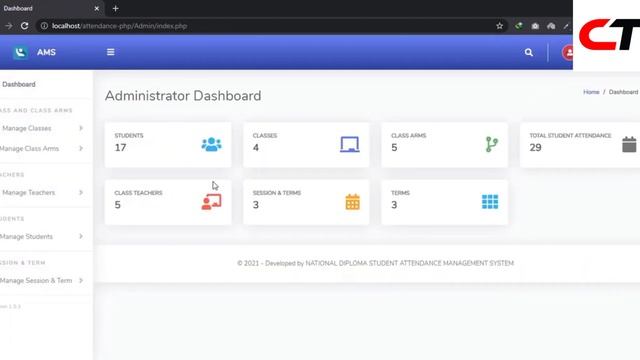
Task: Open a new browser tab
Action: coord(116,8)
